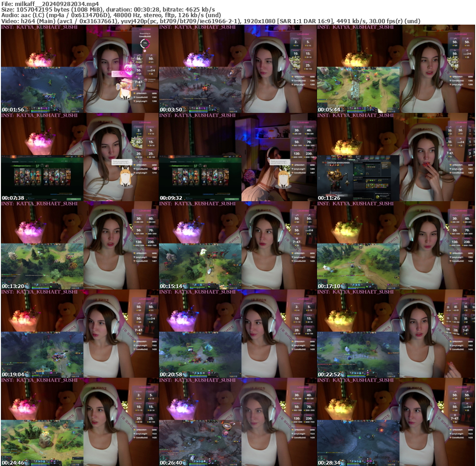Toggle the block icon under the countdown timer
This screenshot has height=466, width=476.
pyautogui.click(x=145, y=51)
